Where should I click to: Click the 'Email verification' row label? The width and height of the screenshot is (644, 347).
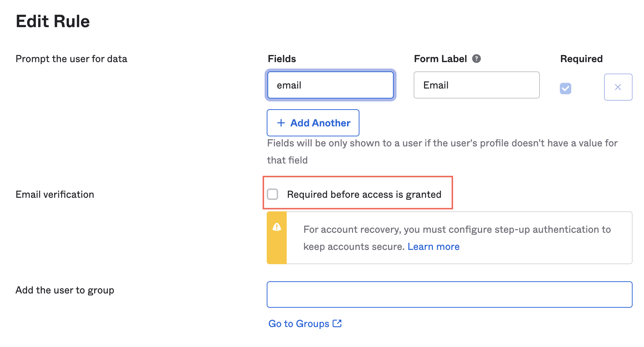55,195
